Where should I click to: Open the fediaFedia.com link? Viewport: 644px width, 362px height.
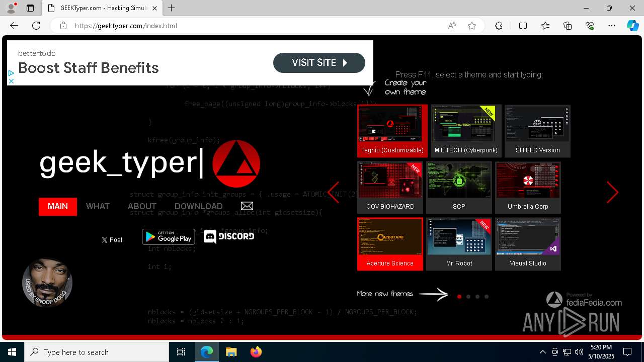(585, 300)
